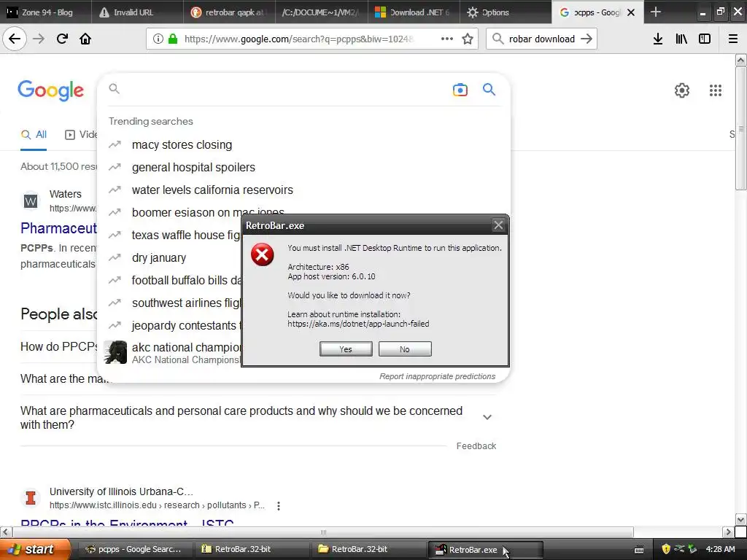The height and width of the screenshot is (560, 747).
Task: Open page actions three-dot menu
Action: pos(447,39)
